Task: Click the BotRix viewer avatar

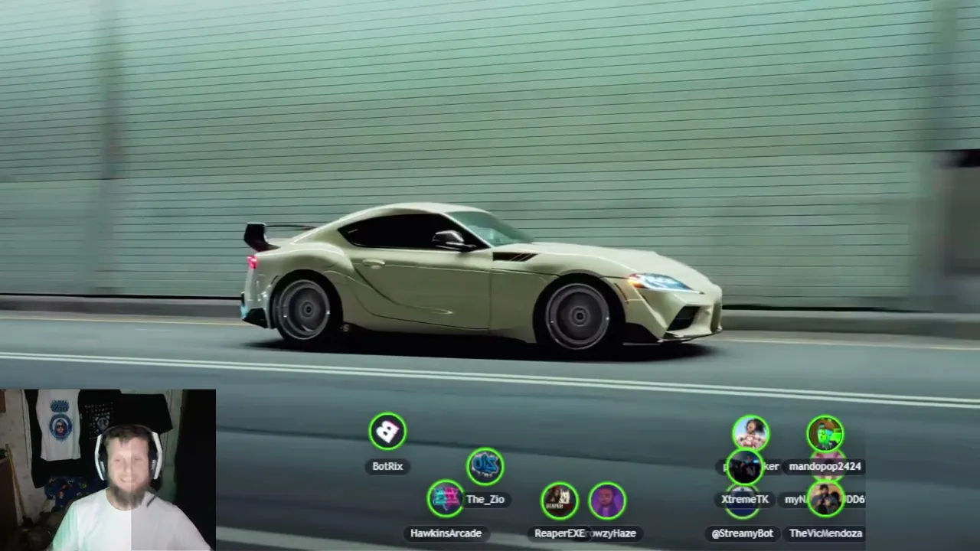Action: coord(387,432)
